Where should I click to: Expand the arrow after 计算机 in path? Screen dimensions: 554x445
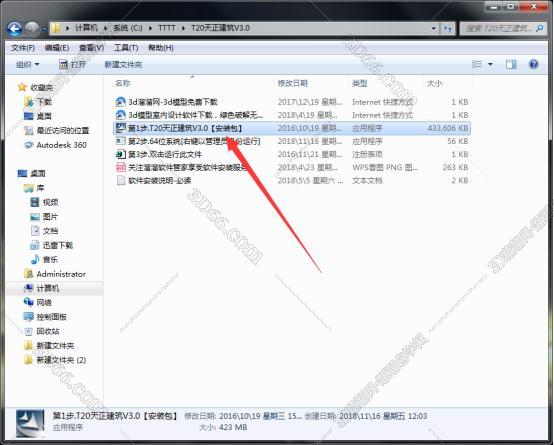pyautogui.click(x=105, y=28)
